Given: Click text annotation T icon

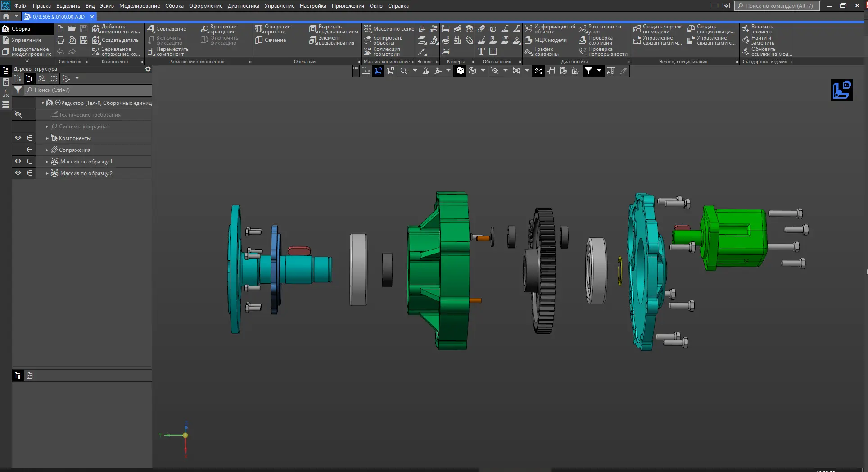Looking at the screenshot, I should pyautogui.click(x=481, y=51).
